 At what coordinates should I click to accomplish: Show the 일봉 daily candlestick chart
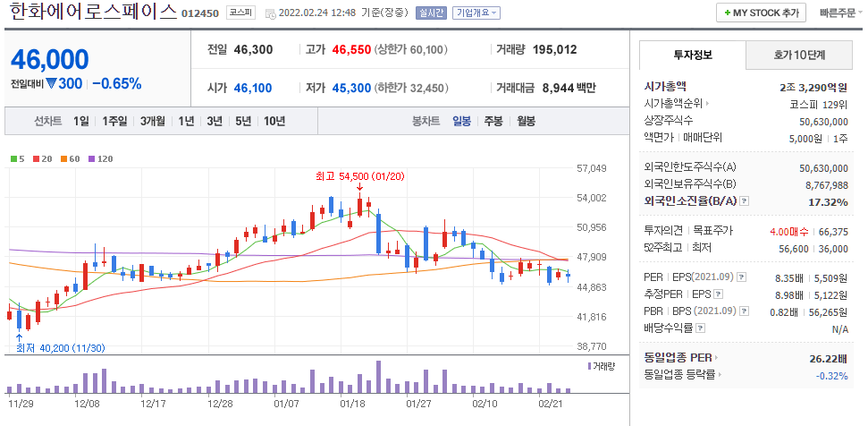pyautogui.click(x=461, y=121)
